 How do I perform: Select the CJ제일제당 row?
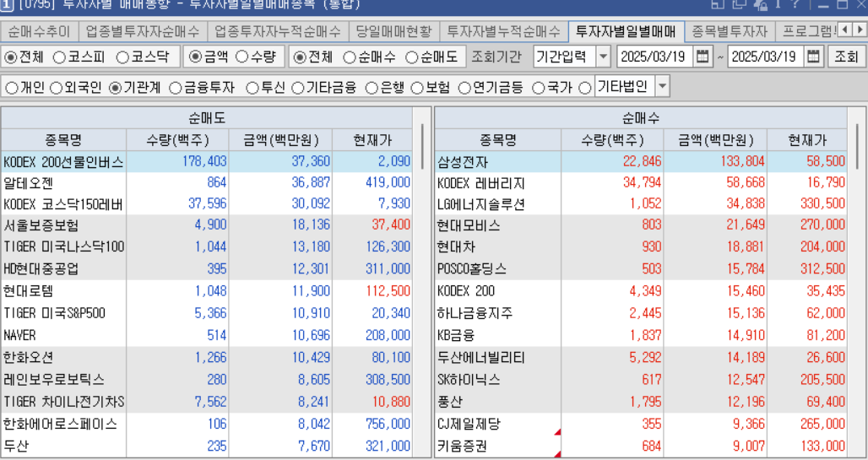(641, 424)
